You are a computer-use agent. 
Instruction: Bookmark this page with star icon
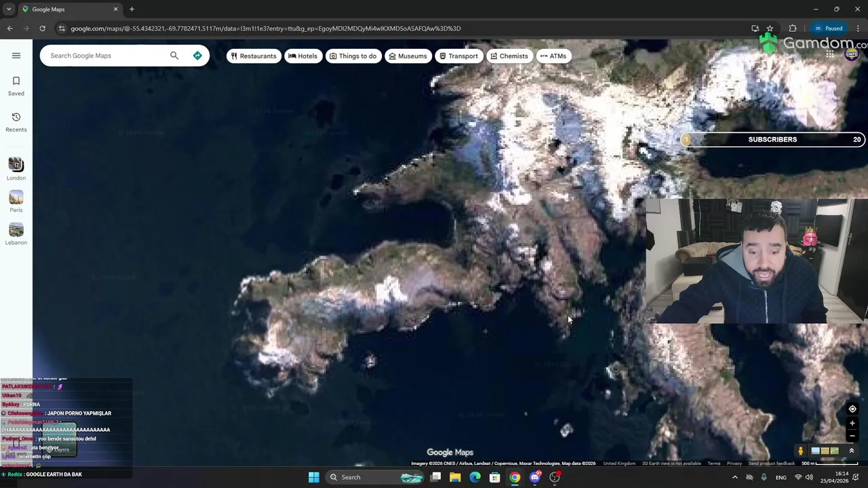pos(770,28)
